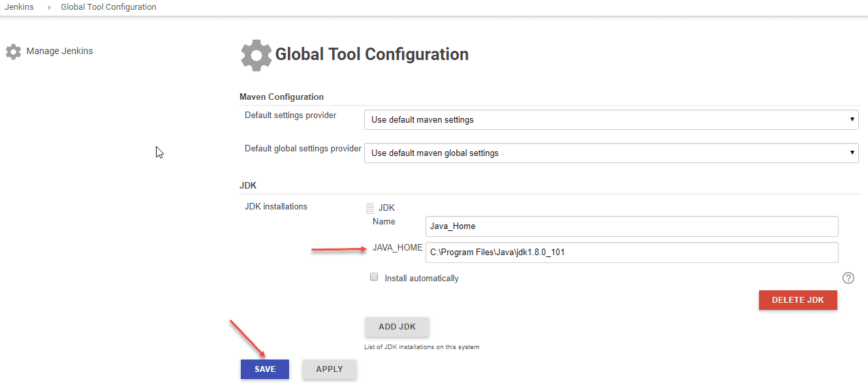The width and height of the screenshot is (868, 383).
Task: Click the APPLY button
Action: [x=329, y=369]
